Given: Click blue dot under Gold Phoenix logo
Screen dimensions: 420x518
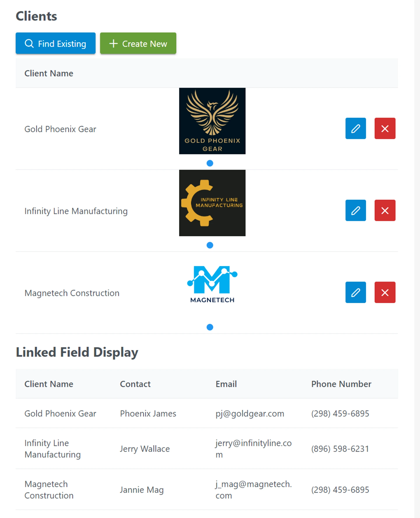Looking at the screenshot, I should click(x=210, y=163).
